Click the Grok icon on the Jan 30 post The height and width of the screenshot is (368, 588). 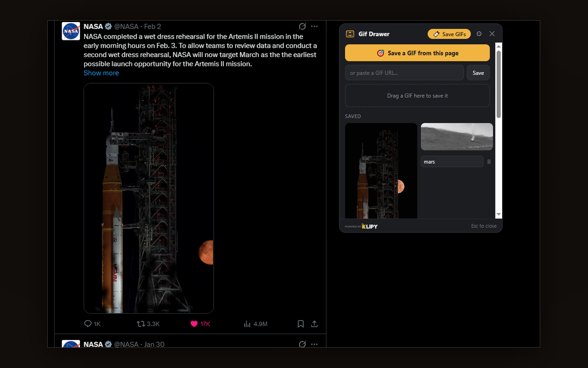[302, 344]
